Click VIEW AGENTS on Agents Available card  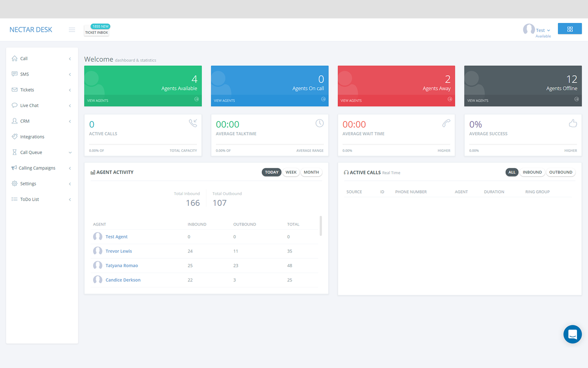pyautogui.click(x=98, y=100)
